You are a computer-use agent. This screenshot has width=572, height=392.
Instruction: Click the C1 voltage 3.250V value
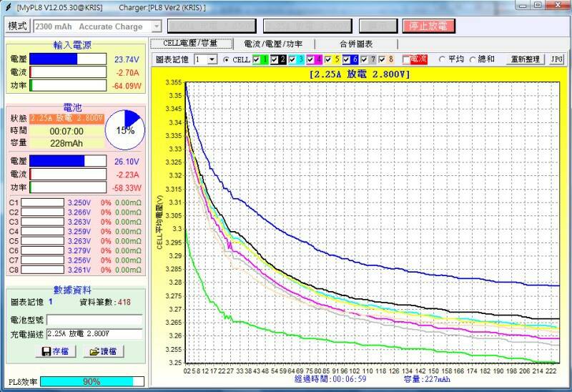pyautogui.click(x=79, y=202)
